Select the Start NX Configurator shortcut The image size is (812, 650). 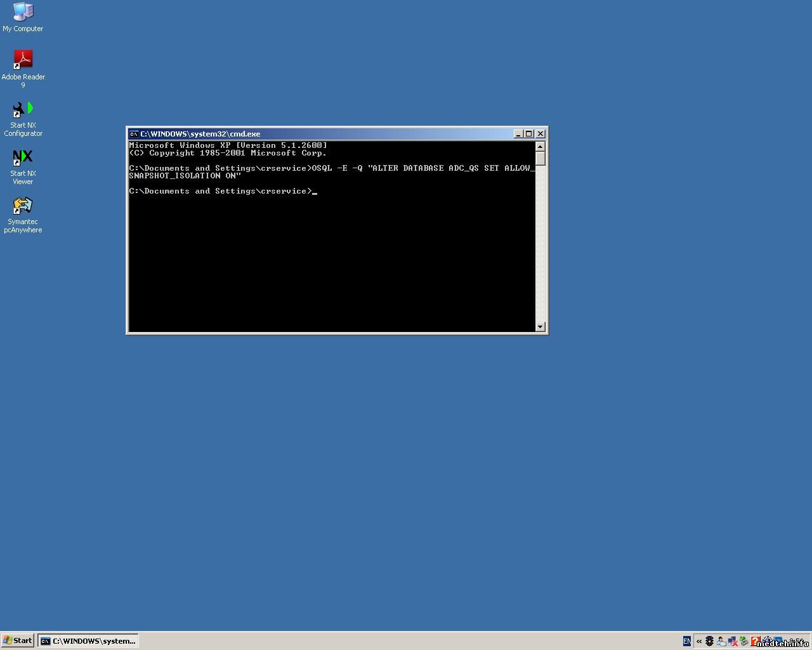[x=23, y=109]
